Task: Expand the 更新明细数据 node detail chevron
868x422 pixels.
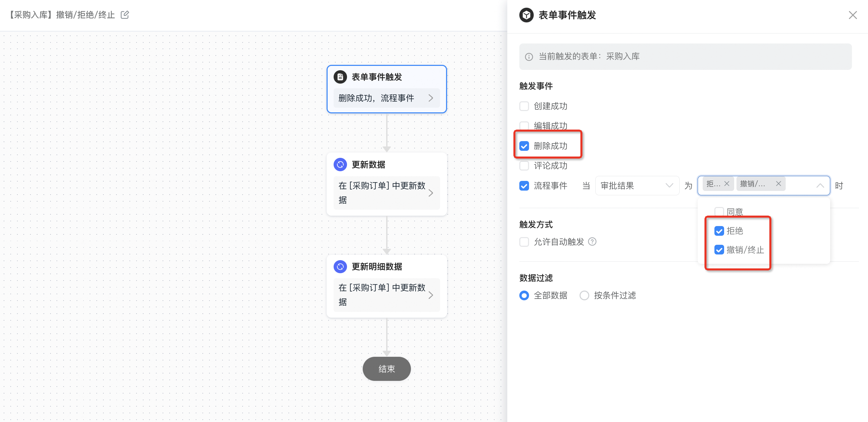Action: [430, 295]
